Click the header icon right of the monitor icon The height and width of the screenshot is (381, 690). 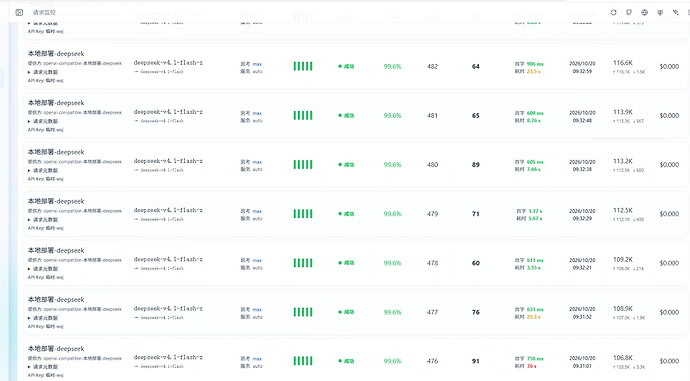click(675, 12)
